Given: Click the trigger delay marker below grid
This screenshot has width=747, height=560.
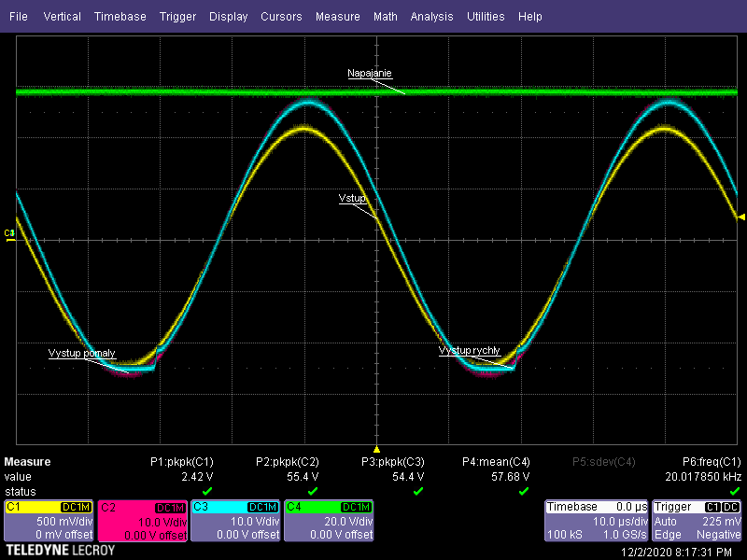Looking at the screenshot, I should [x=376, y=449].
